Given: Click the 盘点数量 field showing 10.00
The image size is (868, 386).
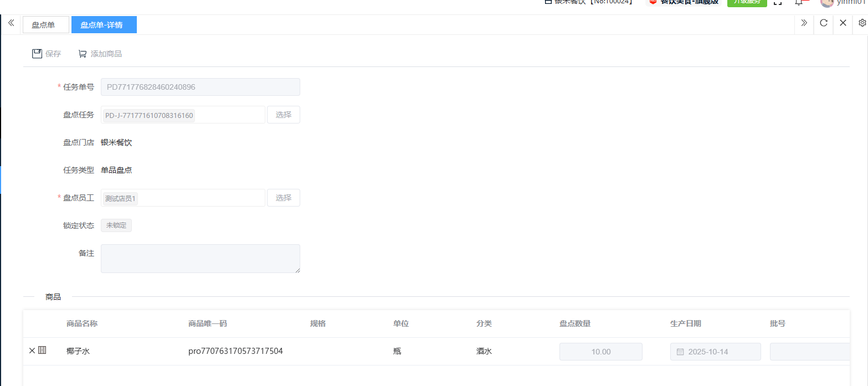Looking at the screenshot, I should (600, 352).
